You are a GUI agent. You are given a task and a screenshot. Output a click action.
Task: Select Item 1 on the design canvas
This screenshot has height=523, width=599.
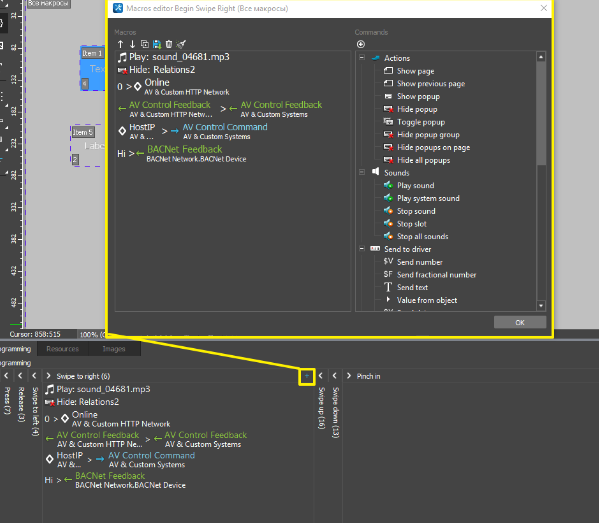[x=92, y=69]
